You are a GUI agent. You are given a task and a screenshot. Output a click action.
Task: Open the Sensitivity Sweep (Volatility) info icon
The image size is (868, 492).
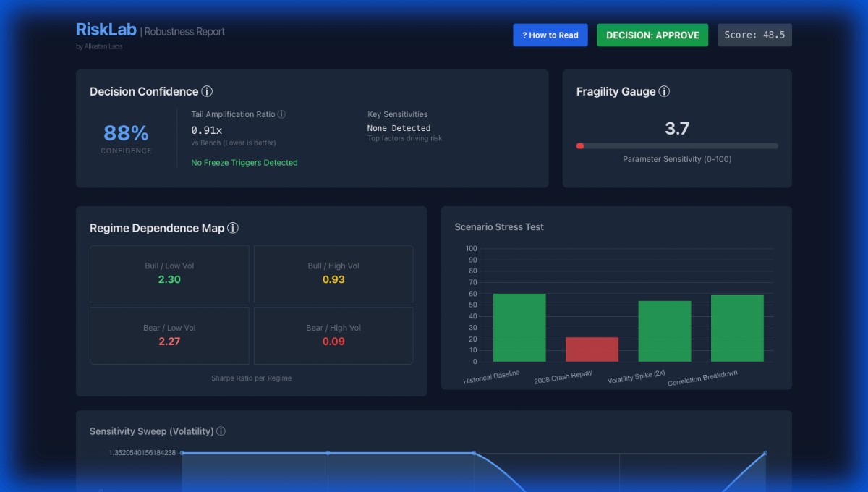(x=221, y=431)
